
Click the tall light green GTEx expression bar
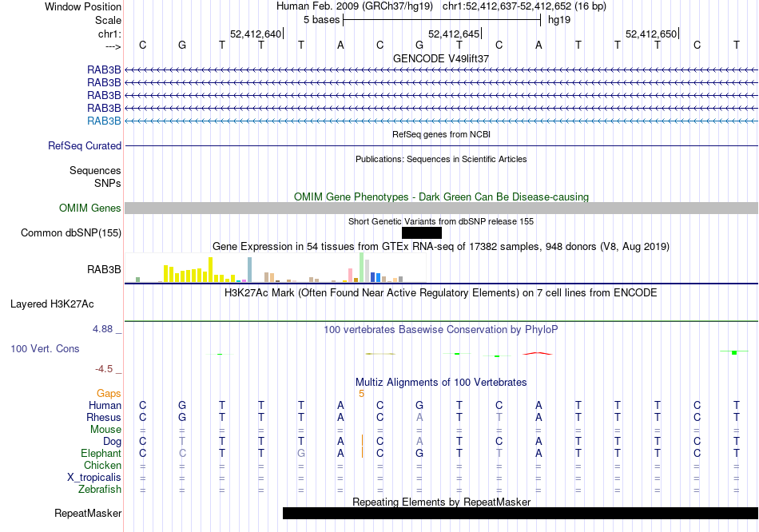tap(362, 268)
